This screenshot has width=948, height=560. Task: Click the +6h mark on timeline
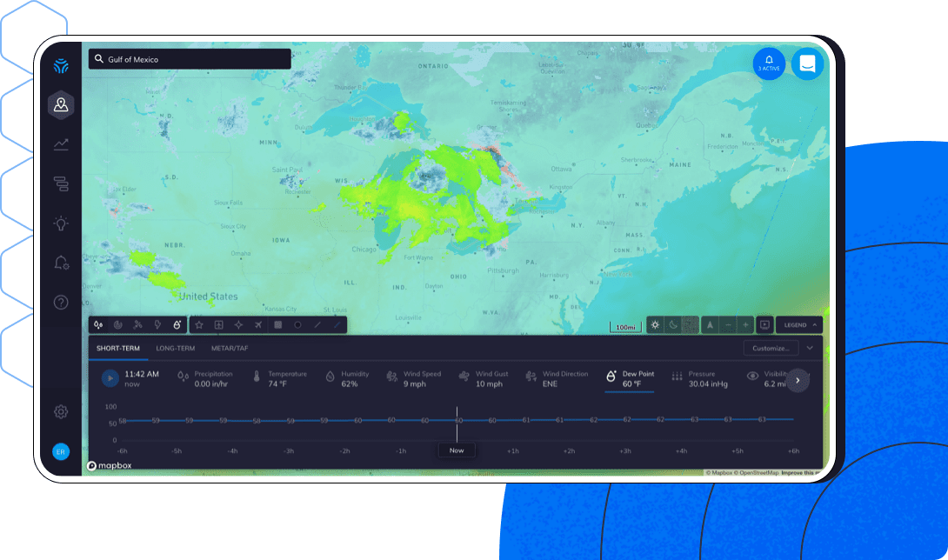tap(793, 451)
